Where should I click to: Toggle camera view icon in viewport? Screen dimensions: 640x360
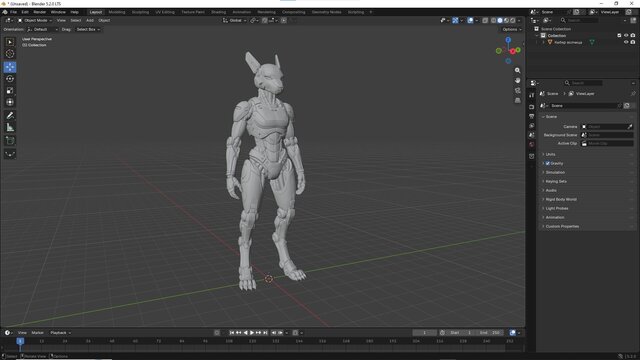point(518,90)
